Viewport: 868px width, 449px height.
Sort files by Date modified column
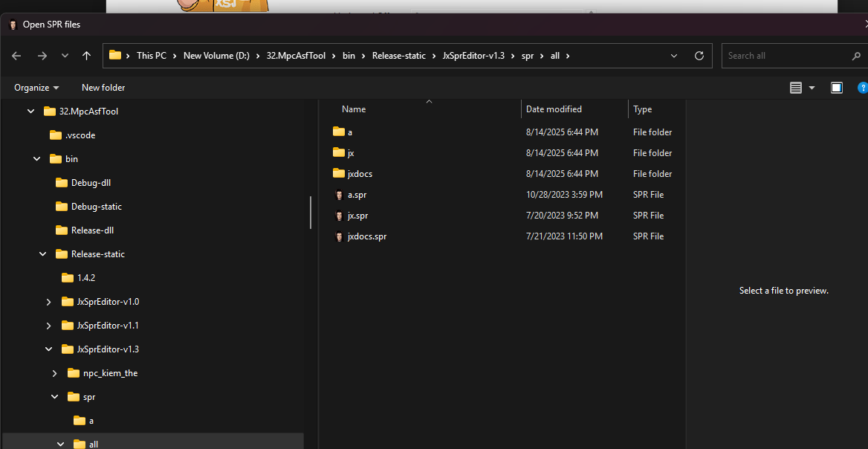pyautogui.click(x=554, y=109)
